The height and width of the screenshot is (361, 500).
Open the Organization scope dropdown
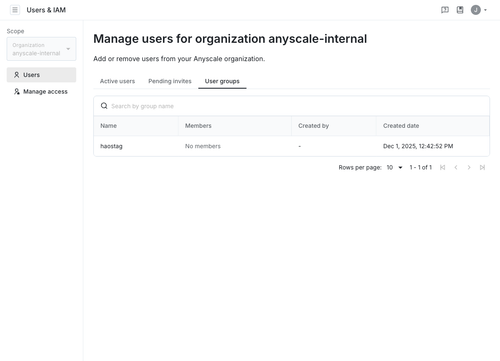(41, 49)
